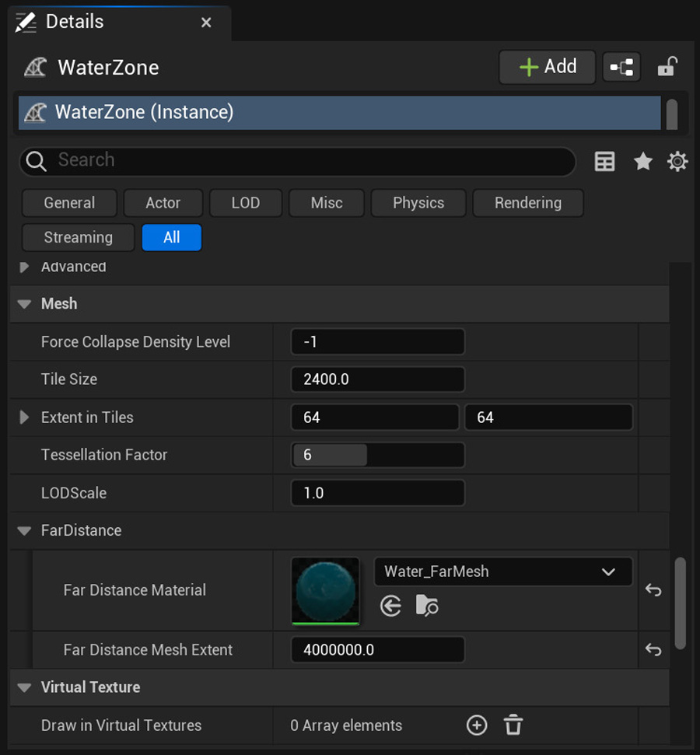Image resolution: width=700 pixels, height=755 pixels.
Task: Toggle the favorites star filter
Action: 642,161
